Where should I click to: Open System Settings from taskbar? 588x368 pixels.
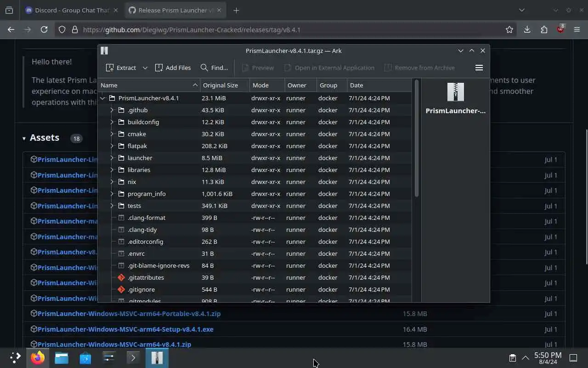(109, 358)
